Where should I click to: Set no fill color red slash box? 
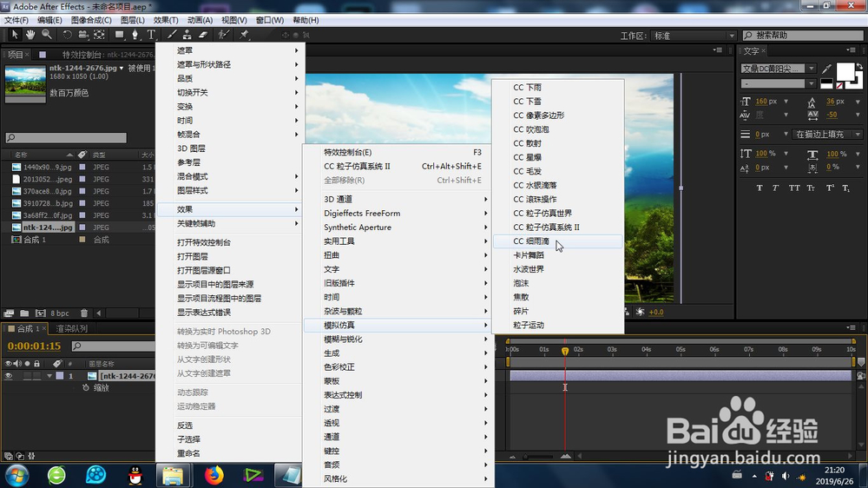(x=840, y=86)
